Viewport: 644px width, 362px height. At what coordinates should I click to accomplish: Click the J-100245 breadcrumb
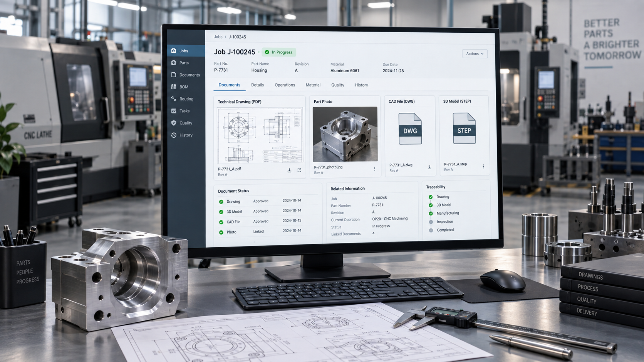(x=237, y=37)
